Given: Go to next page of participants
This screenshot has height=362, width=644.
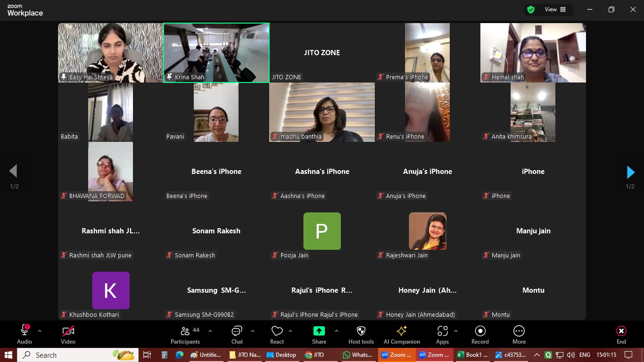Looking at the screenshot, I should click(x=630, y=172).
